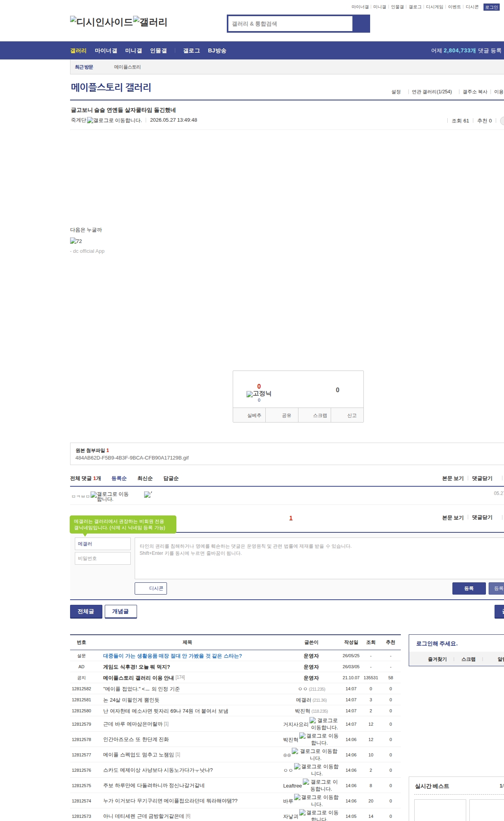Open gallog icon beside 박진혁 in row 12812578

(x=319, y=739)
